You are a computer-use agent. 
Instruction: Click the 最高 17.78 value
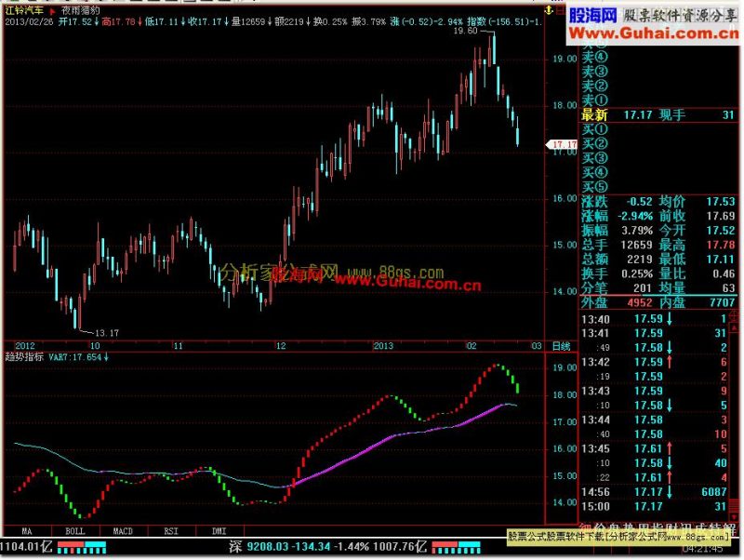click(x=720, y=245)
